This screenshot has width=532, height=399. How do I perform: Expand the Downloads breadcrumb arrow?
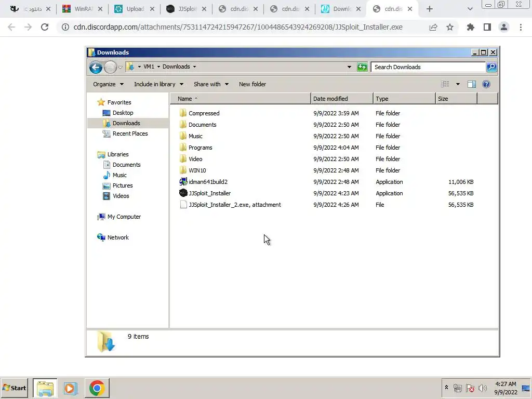[194, 66]
